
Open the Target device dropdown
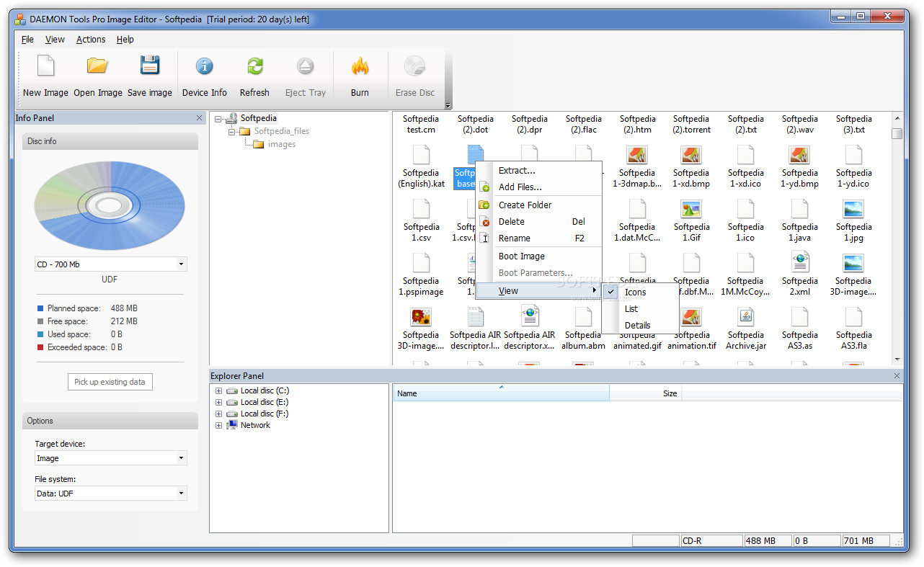point(181,458)
